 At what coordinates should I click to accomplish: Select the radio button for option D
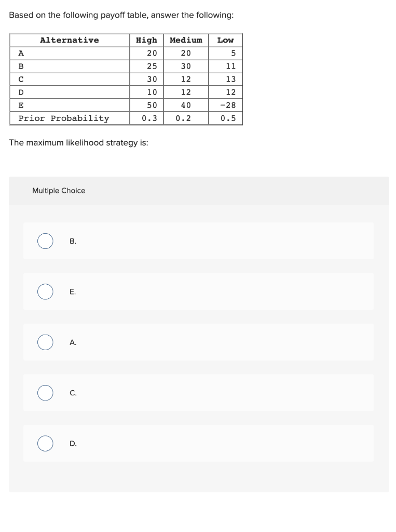(x=45, y=444)
